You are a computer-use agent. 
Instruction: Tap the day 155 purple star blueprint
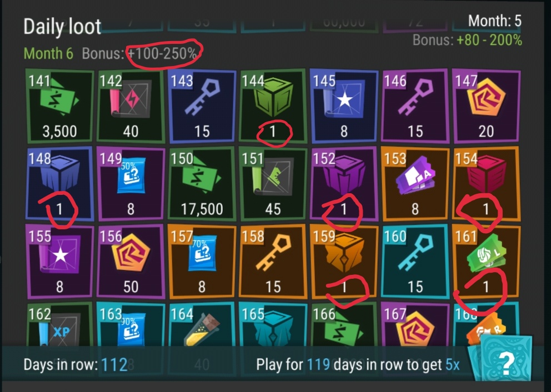click(x=60, y=262)
